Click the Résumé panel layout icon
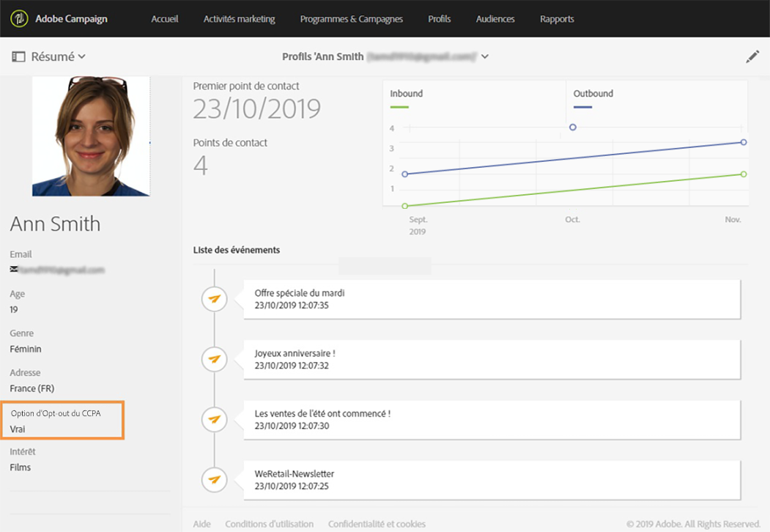This screenshot has width=770, height=532. 19,56
